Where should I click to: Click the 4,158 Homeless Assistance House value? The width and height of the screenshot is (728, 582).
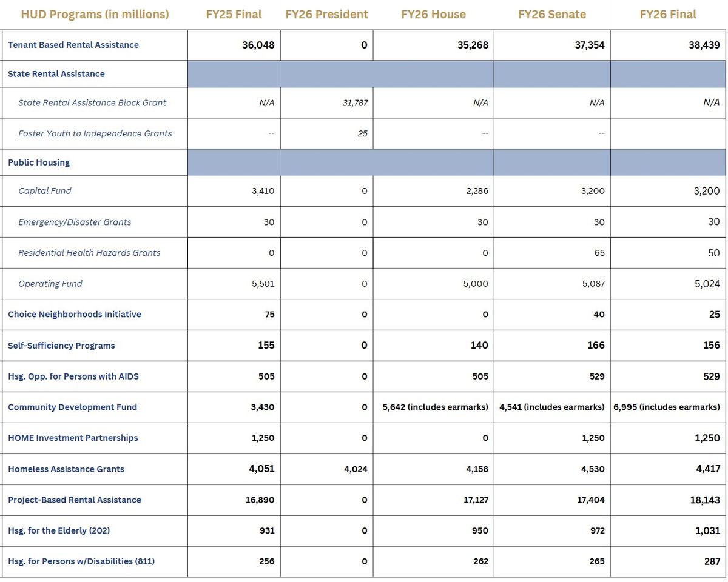(x=476, y=469)
